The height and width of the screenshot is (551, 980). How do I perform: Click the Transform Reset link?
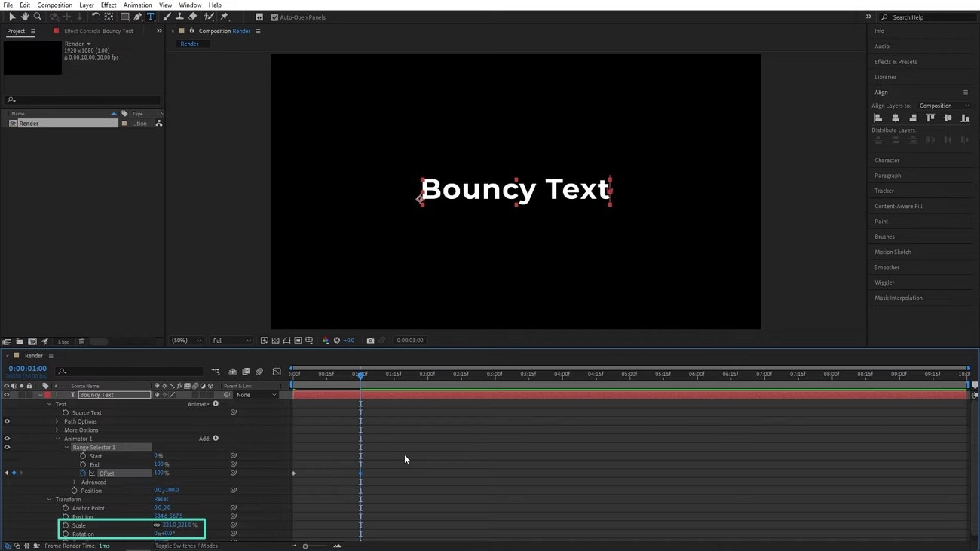[161, 500]
